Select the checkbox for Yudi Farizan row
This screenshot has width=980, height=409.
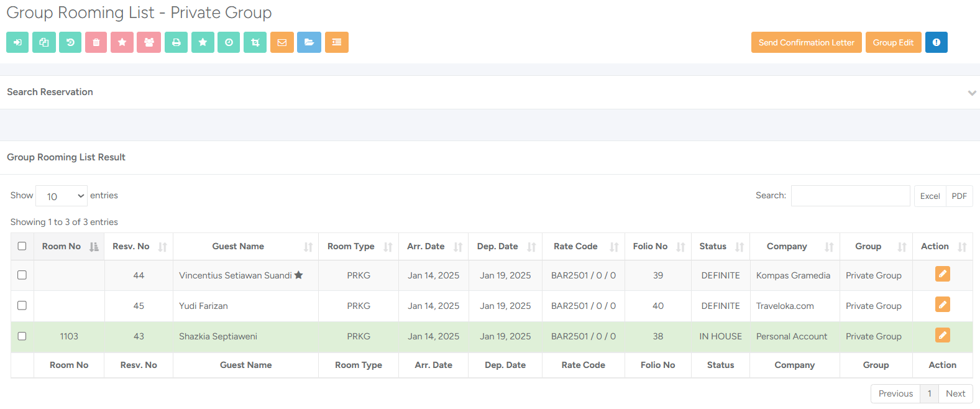click(x=22, y=305)
